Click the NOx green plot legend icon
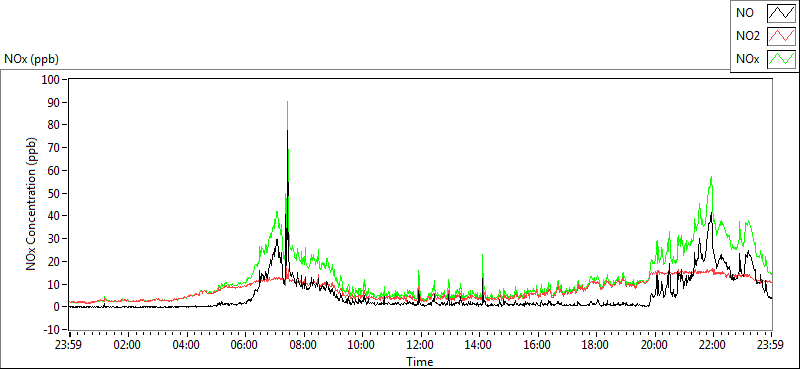Screen dimensions: 800x369 pyautogui.click(x=782, y=59)
